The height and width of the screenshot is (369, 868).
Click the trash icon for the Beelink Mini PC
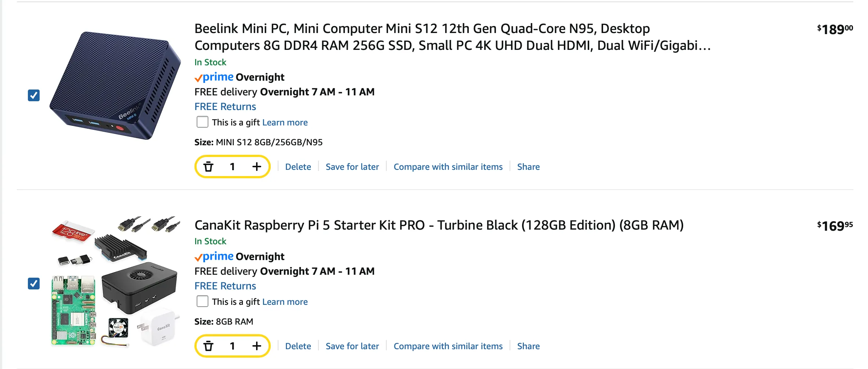click(209, 167)
